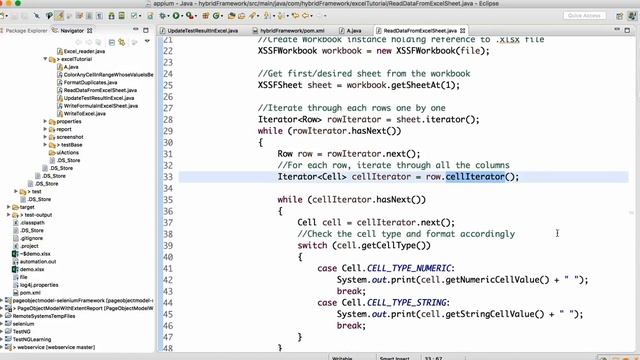Toggle Mark Occurrences highlighter icon
The width and height of the screenshot is (640, 360).
(59, 16)
